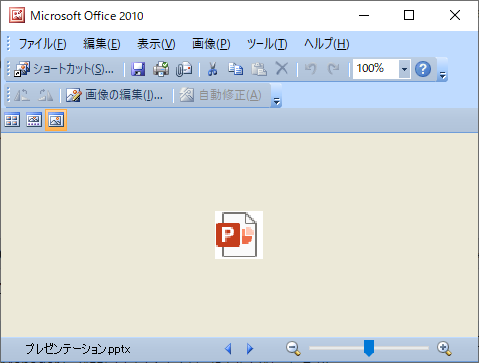Minimize the Microsoft Office 2010 window
The width and height of the screenshot is (479, 363).
pyautogui.click(x=364, y=15)
